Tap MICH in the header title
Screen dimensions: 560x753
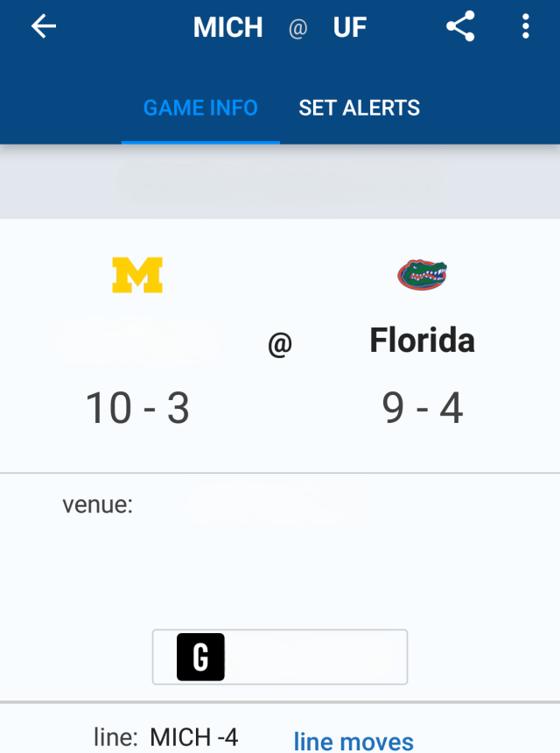(227, 28)
